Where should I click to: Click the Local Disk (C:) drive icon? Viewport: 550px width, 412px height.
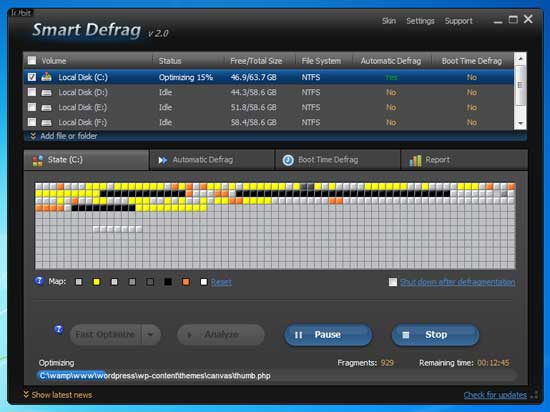click(46, 77)
